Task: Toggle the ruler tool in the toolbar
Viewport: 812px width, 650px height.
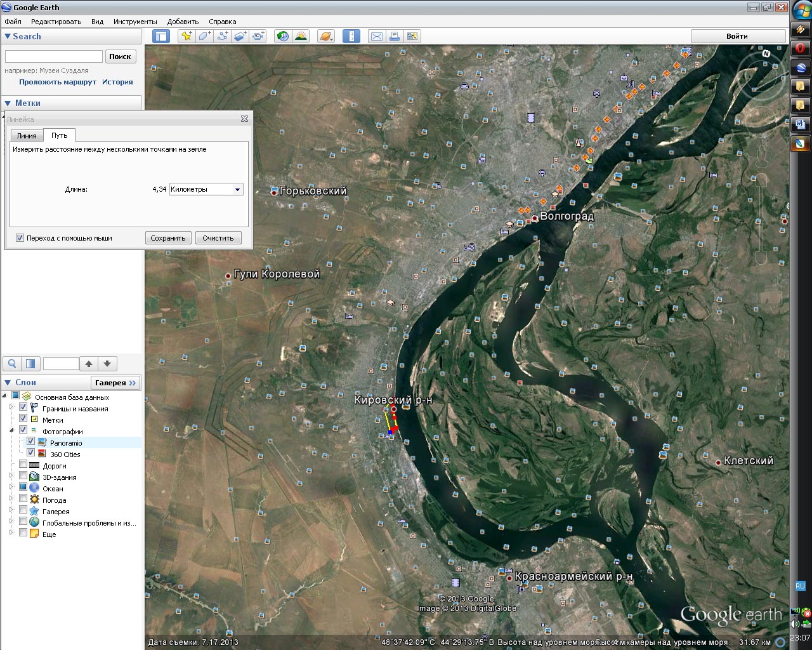Action: click(x=351, y=36)
